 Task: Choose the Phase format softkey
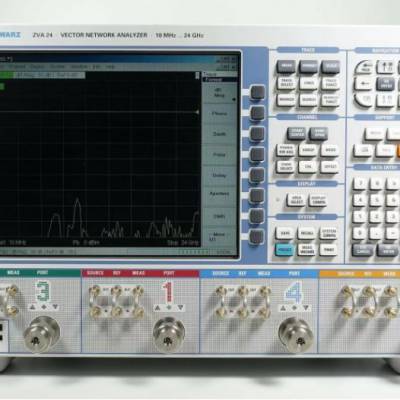click(219, 114)
